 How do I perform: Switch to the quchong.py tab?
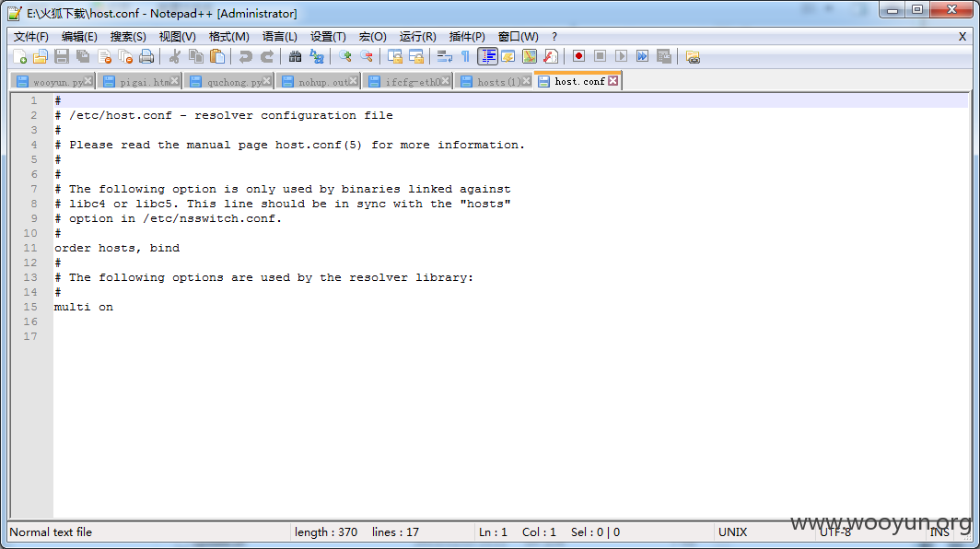229,82
